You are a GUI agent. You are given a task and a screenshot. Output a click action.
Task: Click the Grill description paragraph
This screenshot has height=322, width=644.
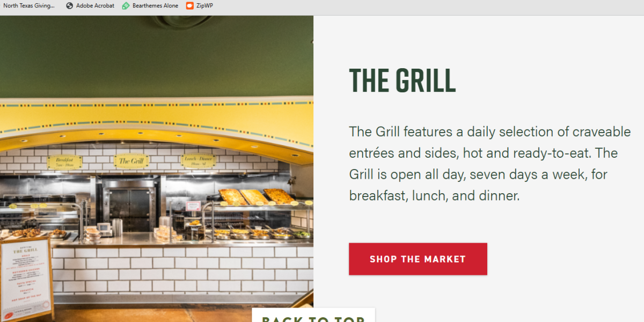click(490, 164)
